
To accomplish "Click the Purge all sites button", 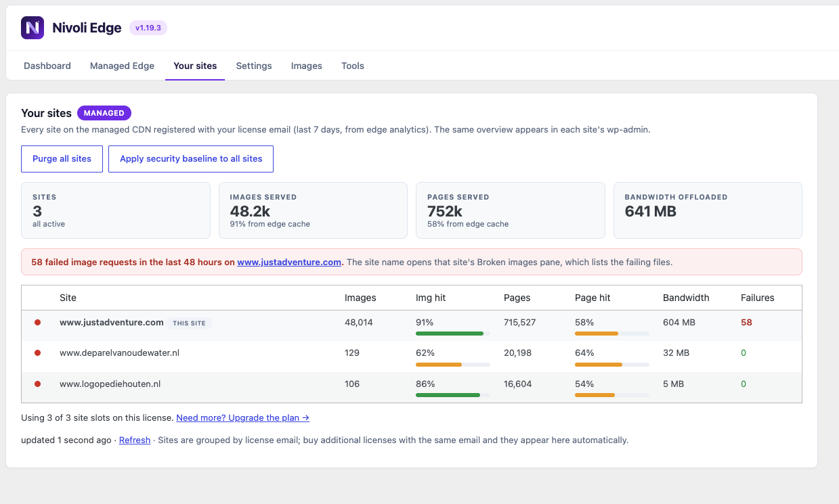I will pyautogui.click(x=62, y=159).
